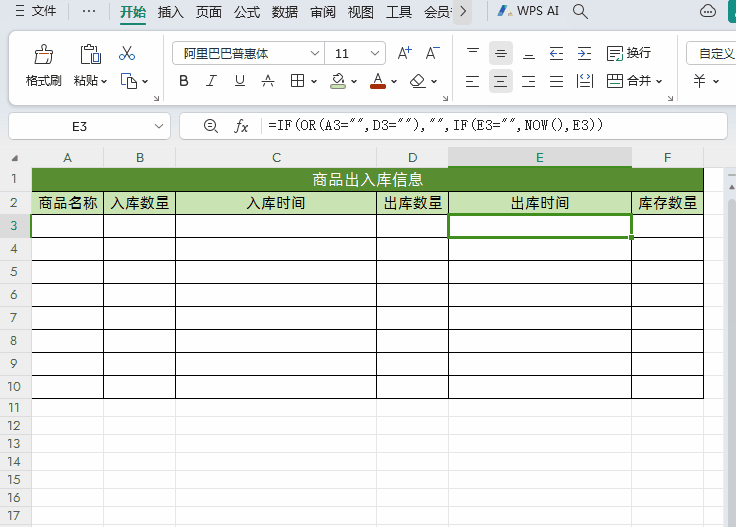Select row header 5
Screen dimensions: 736x527
point(15,272)
